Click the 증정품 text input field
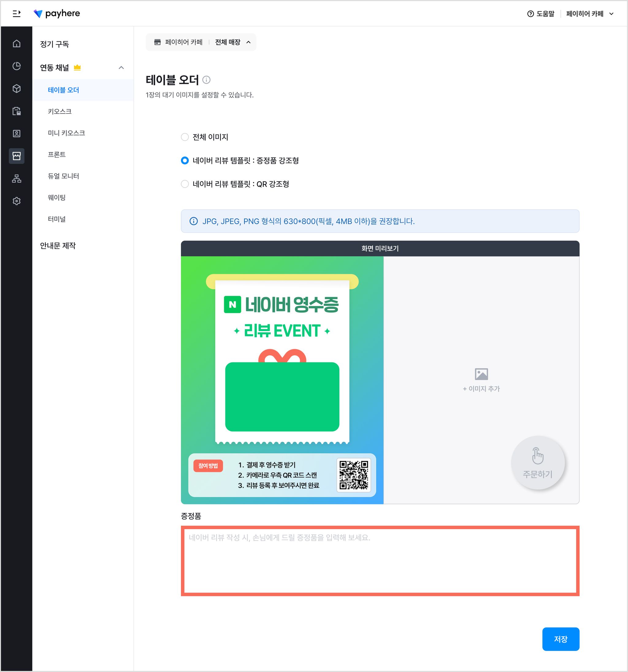The height and width of the screenshot is (672, 628). pos(380,561)
